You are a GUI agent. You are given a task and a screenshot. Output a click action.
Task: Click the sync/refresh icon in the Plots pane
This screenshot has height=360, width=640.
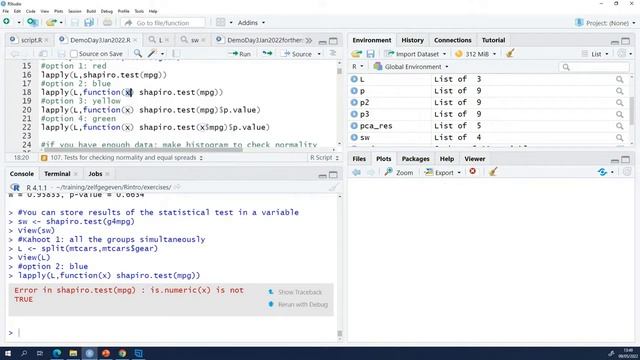coord(602,172)
